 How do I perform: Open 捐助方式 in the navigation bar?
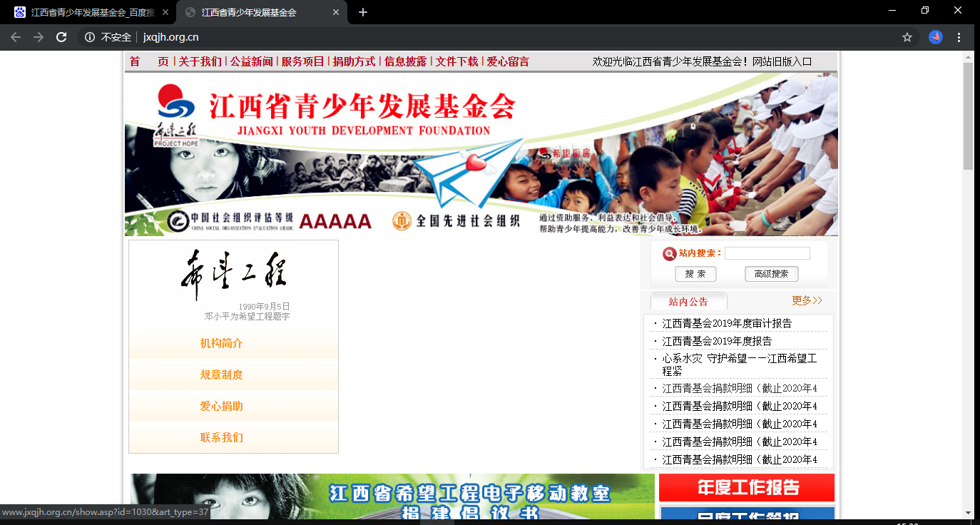coord(354,62)
